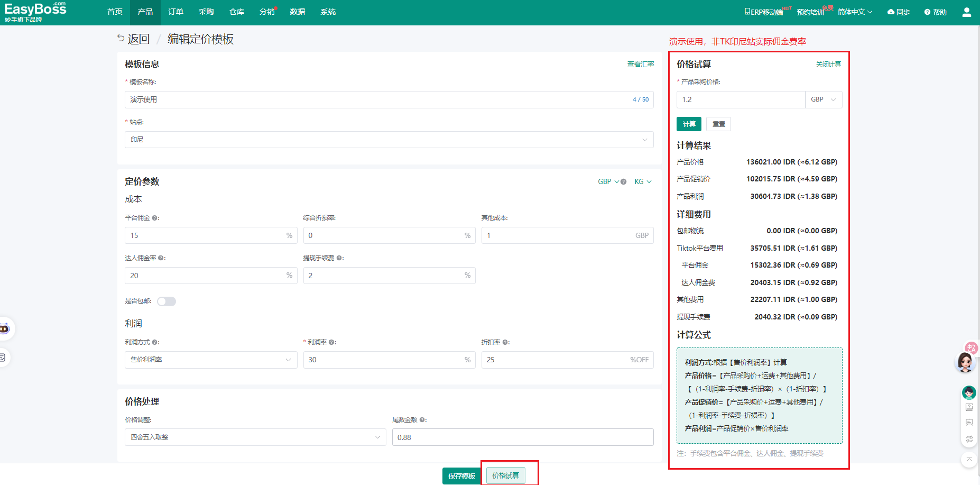Image resolution: width=980 pixels, height=485 pixels.
Task: Open the user account profile icon
Action: (x=966, y=12)
